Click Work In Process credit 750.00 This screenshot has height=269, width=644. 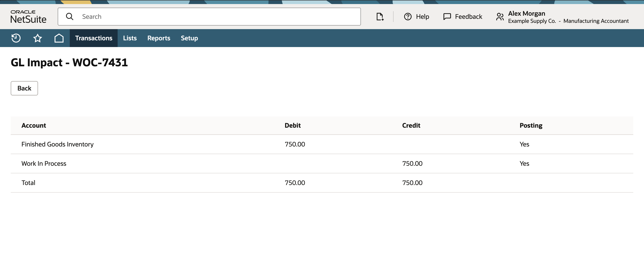412,164
